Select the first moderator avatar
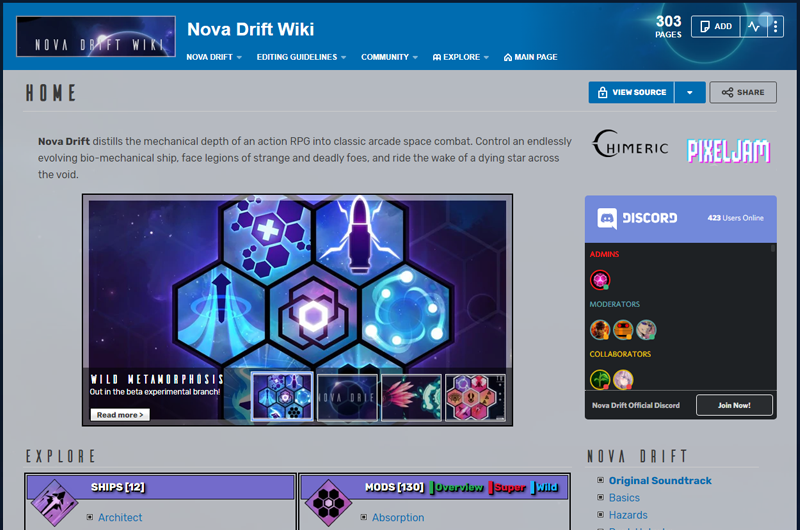Viewport: 800px width, 530px height. (x=600, y=330)
